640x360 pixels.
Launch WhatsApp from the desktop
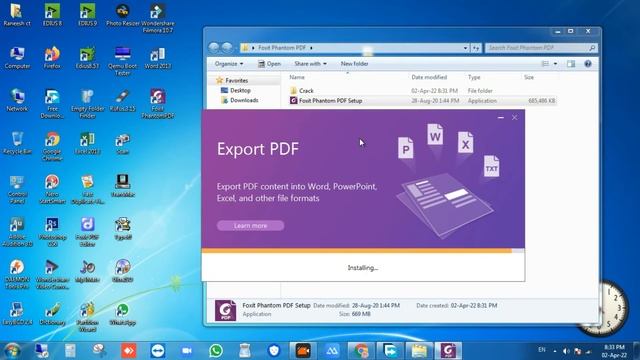click(x=123, y=313)
